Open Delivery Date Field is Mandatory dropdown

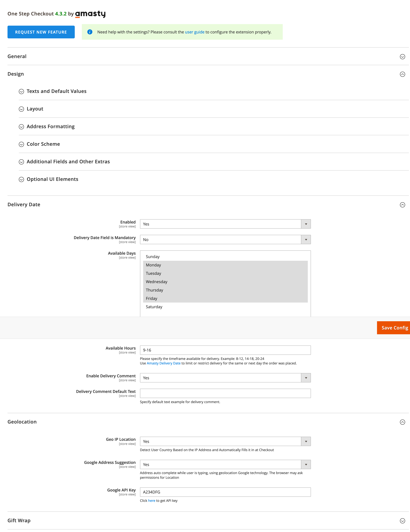click(225, 240)
